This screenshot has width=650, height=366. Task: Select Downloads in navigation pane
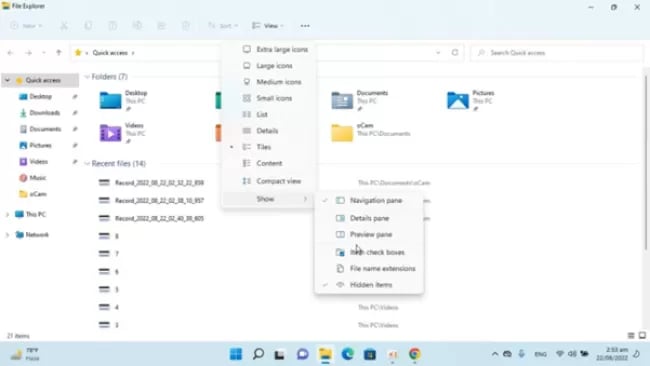45,113
